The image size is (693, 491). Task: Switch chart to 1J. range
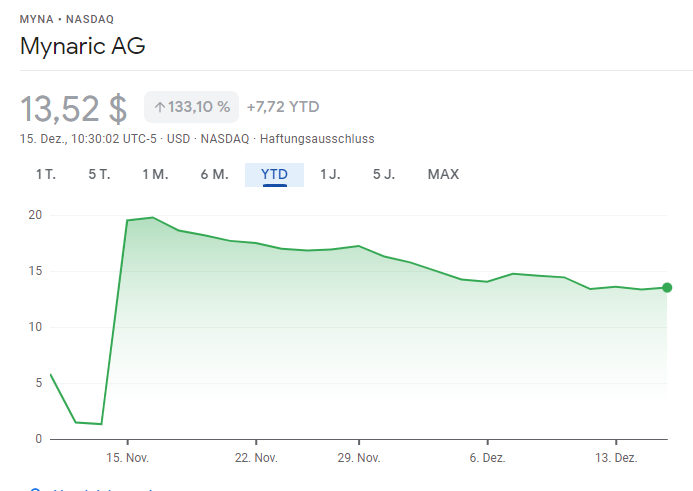click(330, 175)
